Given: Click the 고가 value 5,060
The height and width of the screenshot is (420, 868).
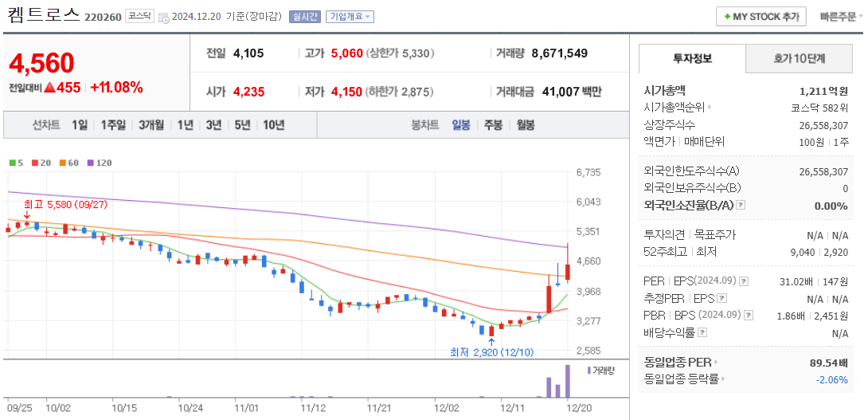Looking at the screenshot, I should click(x=347, y=53).
